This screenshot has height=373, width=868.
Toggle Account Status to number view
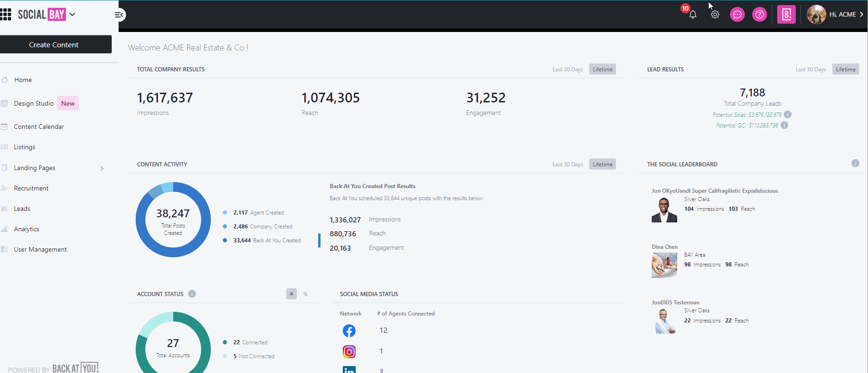[x=291, y=294]
